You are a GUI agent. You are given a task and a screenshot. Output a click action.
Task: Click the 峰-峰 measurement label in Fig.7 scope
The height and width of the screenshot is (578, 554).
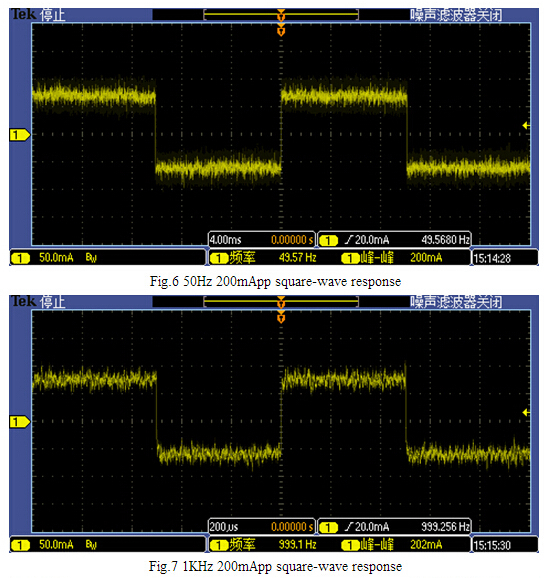[x=377, y=544]
